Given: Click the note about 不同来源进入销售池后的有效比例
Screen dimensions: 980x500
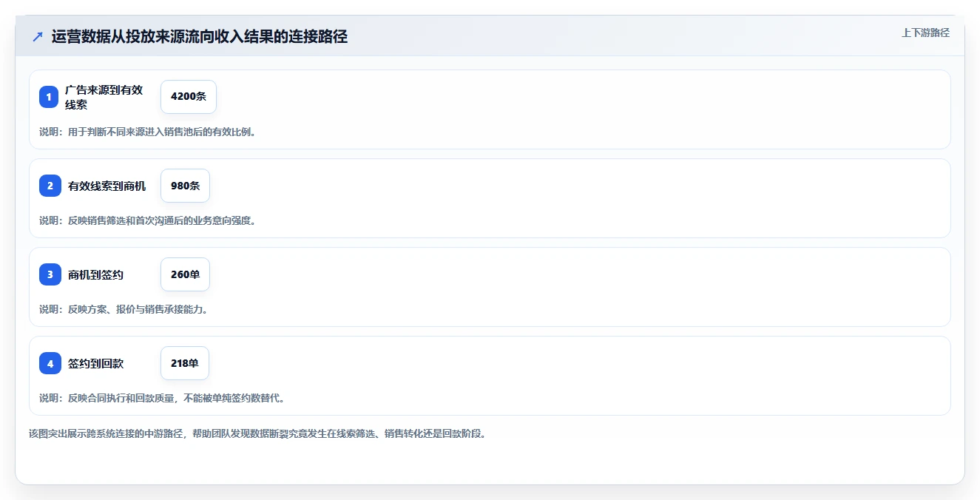Looking at the screenshot, I should coord(147,132).
